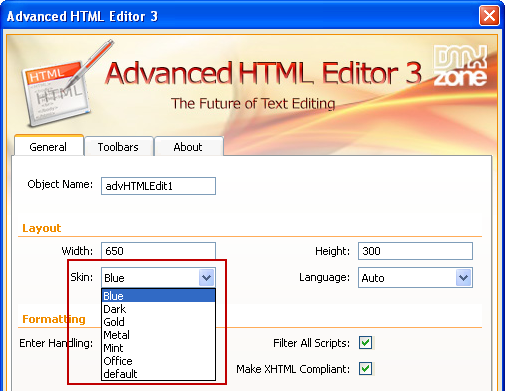
Task: Pick Mint in the skin list
Action: [158, 348]
